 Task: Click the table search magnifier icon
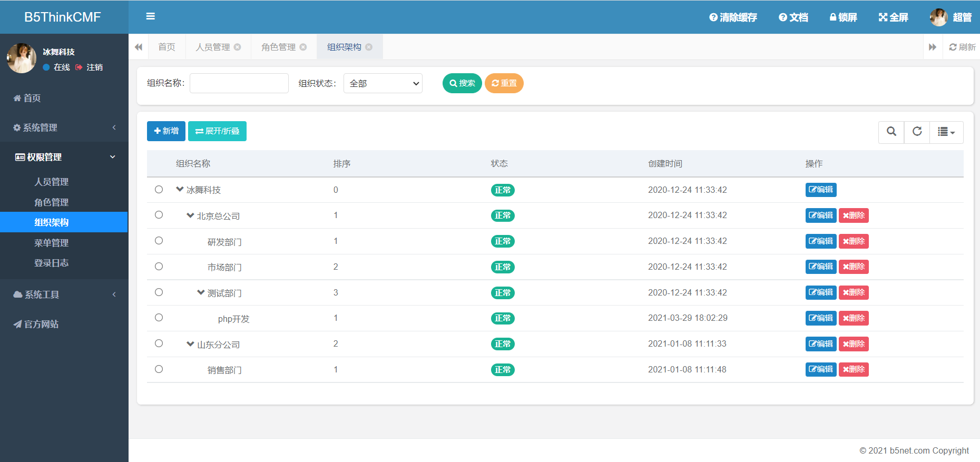[891, 132]
